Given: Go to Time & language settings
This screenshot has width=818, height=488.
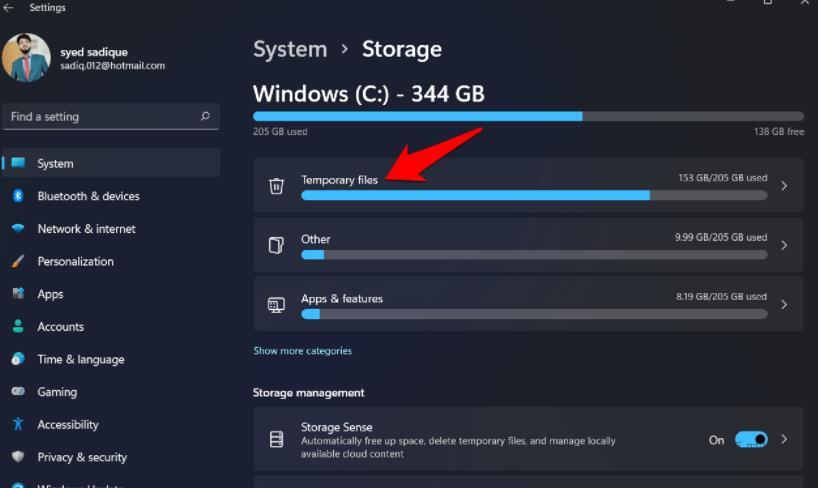Looking at the screenshot, I should [x=80, y=360].
